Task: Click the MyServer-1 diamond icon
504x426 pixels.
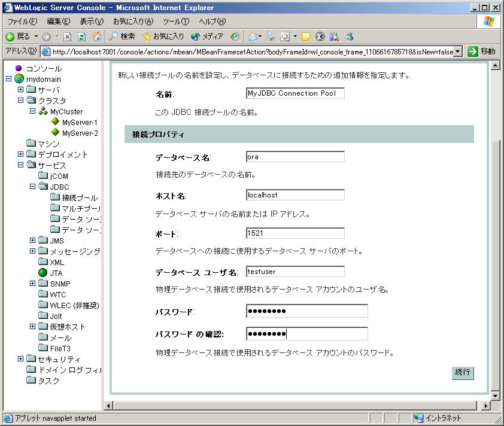Action: click(x=55, y=122)
